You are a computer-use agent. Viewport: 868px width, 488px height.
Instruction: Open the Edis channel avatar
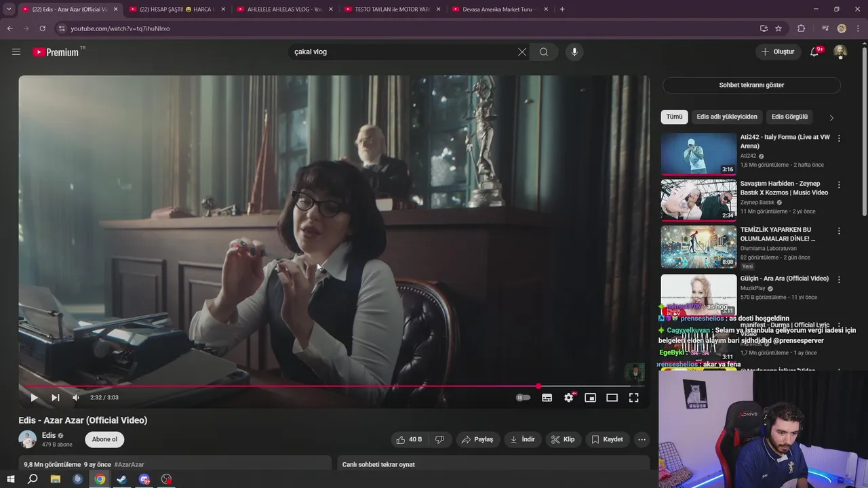(28, 439)
